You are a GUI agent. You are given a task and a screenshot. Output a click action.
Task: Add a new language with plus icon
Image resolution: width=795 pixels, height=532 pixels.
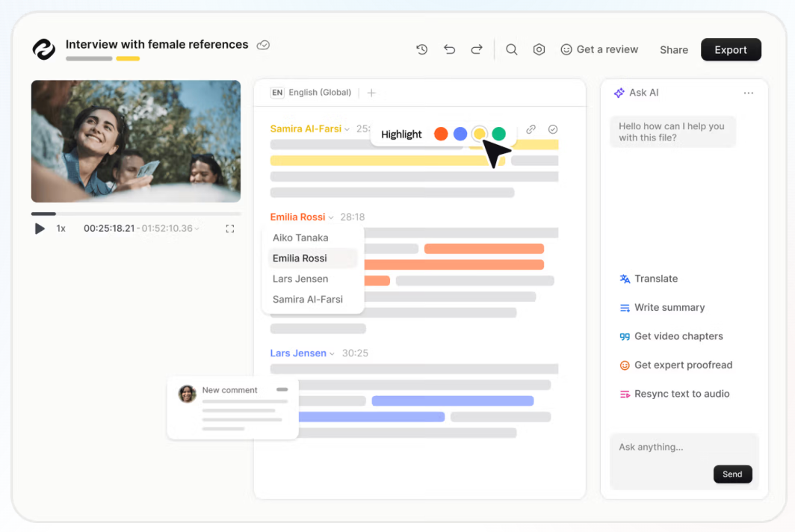[371, 93]
